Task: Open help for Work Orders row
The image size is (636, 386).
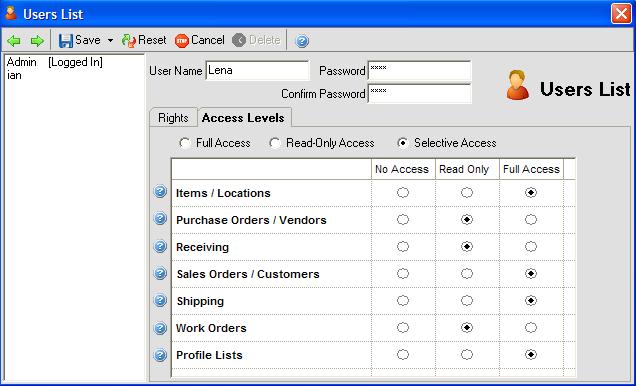Action: coord(160,328)
